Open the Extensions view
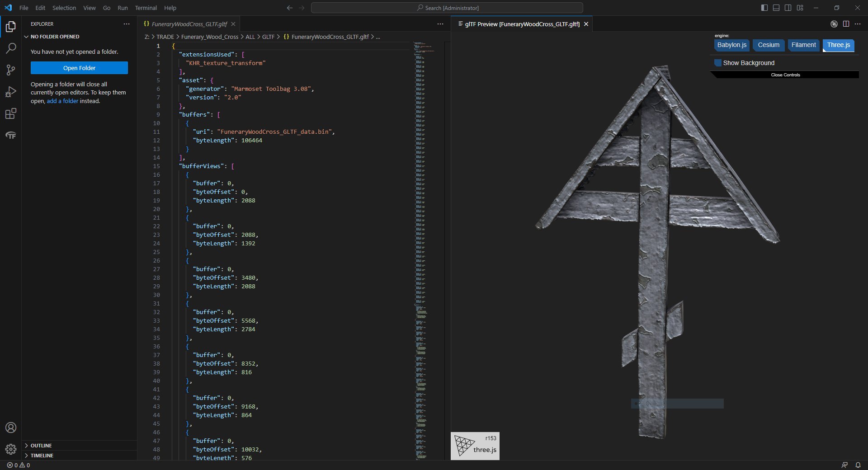Viewport: 868px width, 470px height. click(11, 113)
